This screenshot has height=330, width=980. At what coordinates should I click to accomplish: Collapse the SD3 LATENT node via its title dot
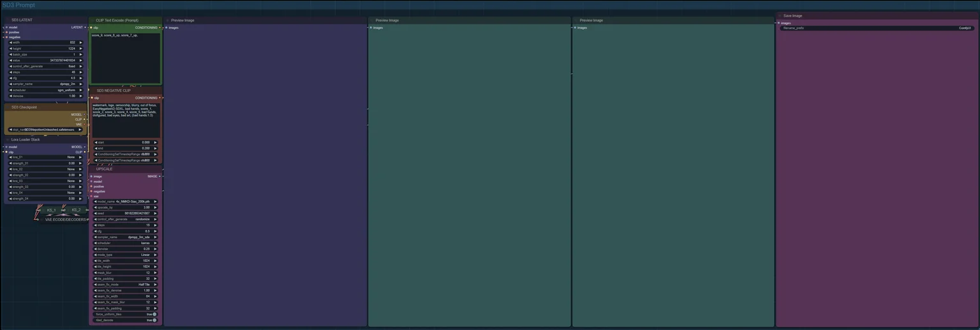pos(8,20)
